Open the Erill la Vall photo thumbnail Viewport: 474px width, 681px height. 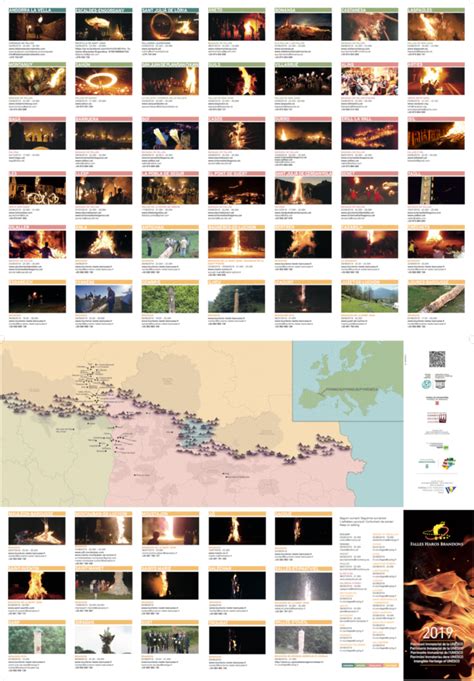pyautogui.click(x=370, y=136)
